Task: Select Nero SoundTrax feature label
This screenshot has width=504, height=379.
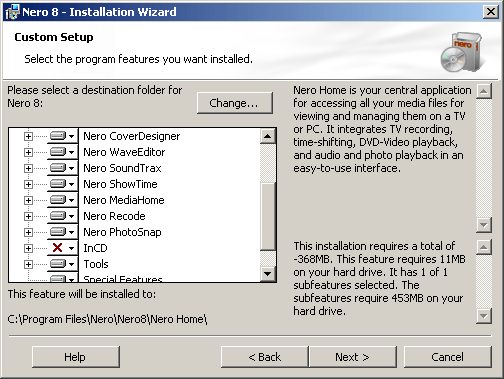Action: coord(122,168)
